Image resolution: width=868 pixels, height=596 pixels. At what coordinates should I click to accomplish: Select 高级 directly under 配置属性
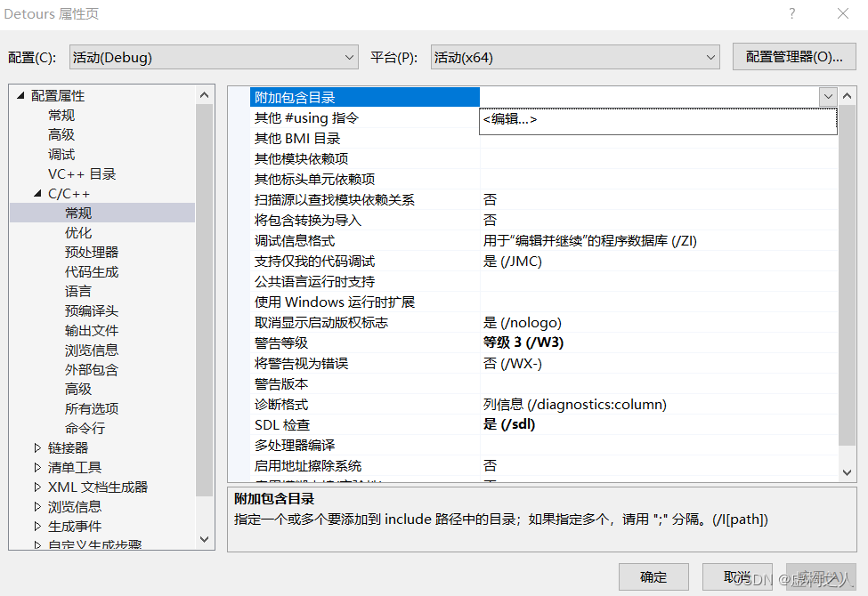click(61, 134)
